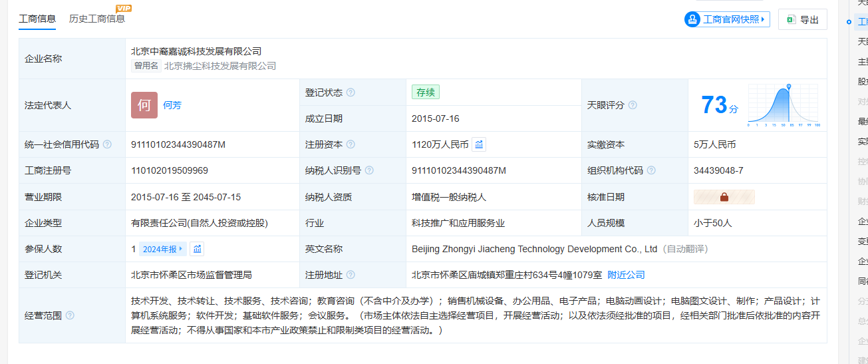Click help icon beside 登记状态
Viewport: 868px width, 364px height.
tap(351, 92)
